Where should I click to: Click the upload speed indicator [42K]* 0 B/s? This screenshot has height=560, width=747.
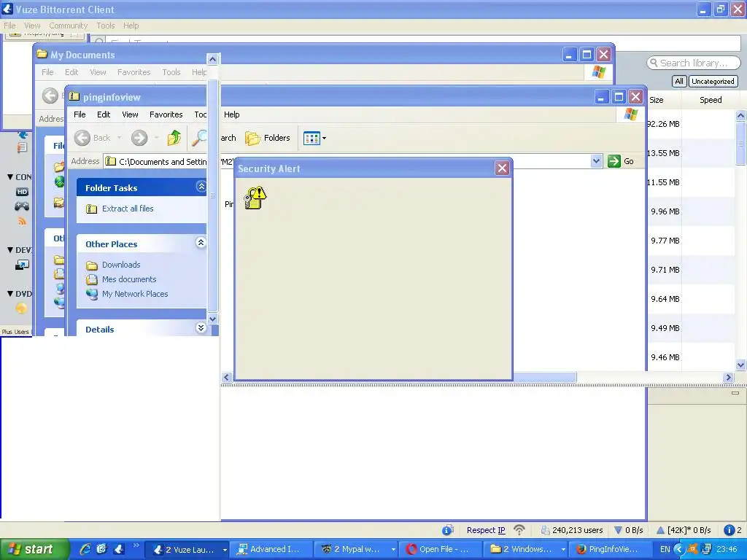[684, 531]
